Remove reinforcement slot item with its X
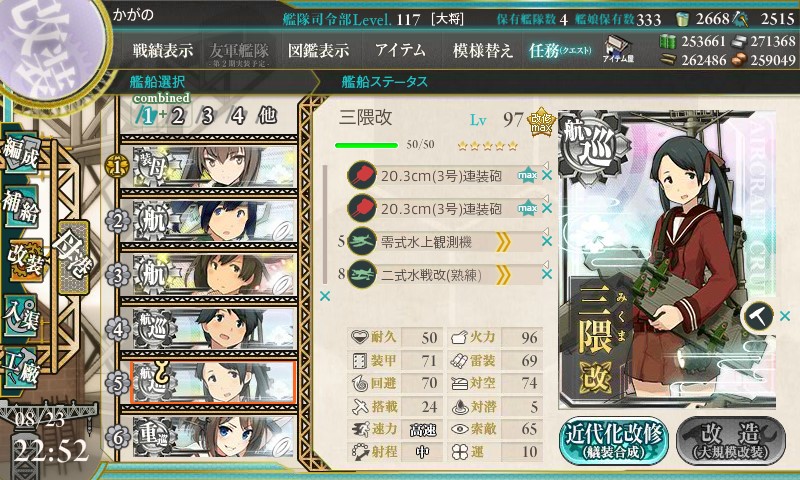The width and height of the screenshot is (800, 480). tap(785, 317)
